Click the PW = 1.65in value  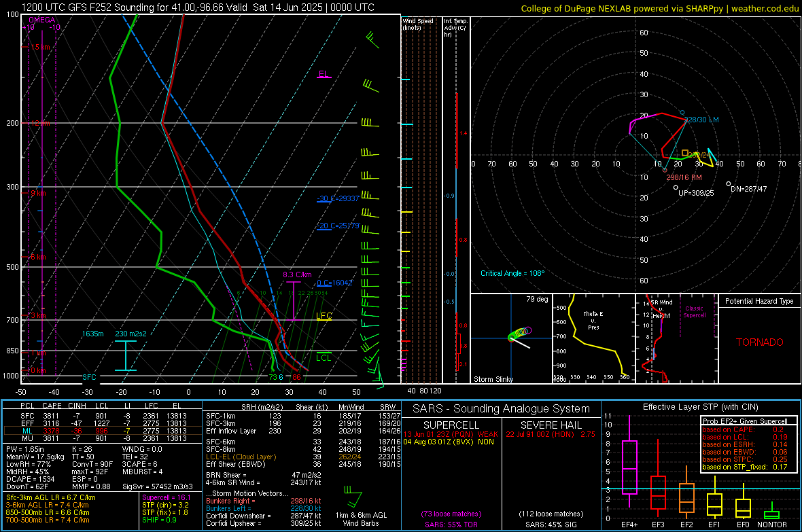click(x=25, y=449)
